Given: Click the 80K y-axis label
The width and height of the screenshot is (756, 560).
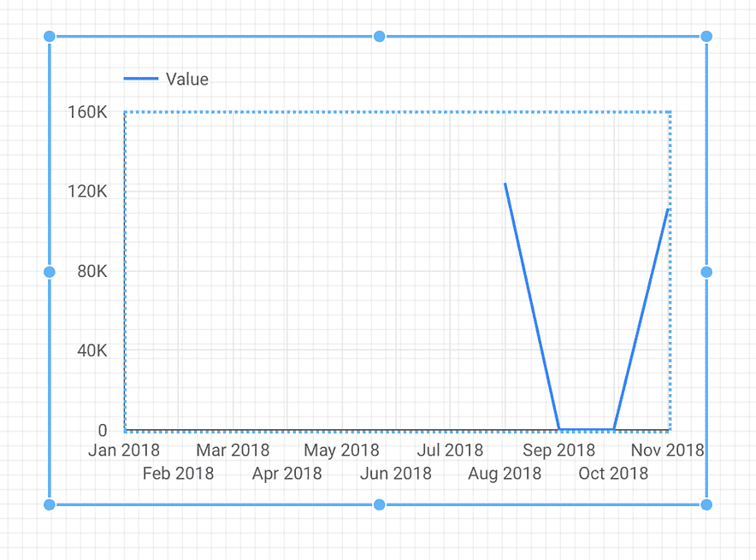Looking at the screenshot, I should pyautogui.click(x=92, y=271).
